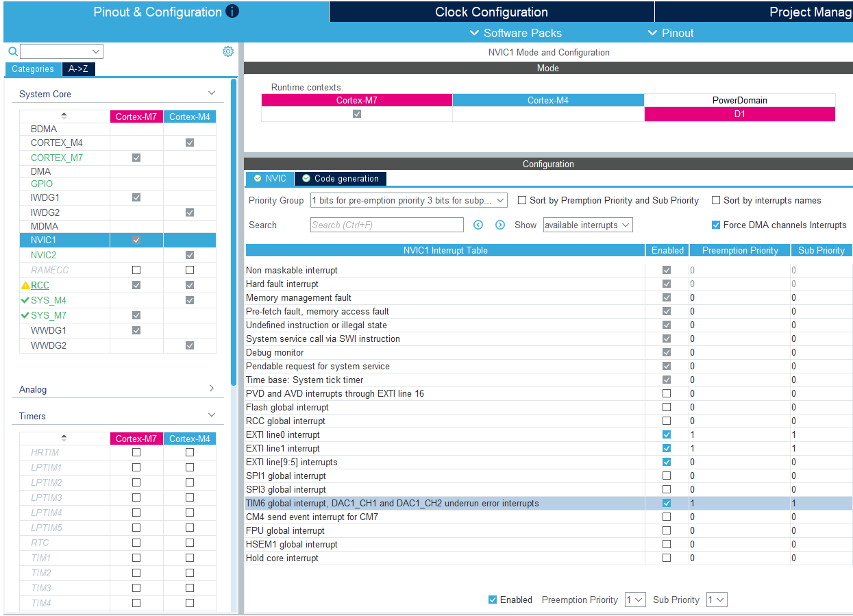Click the Enabled column header
Viewport: 853px width, 616px height.
(x=667, y=250)
